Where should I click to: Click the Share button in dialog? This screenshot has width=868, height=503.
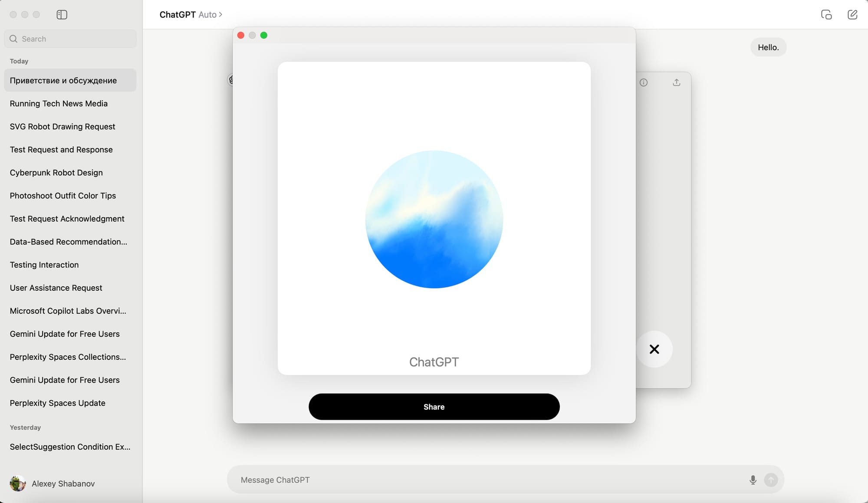pyautogui.click(x=434, y=407)
